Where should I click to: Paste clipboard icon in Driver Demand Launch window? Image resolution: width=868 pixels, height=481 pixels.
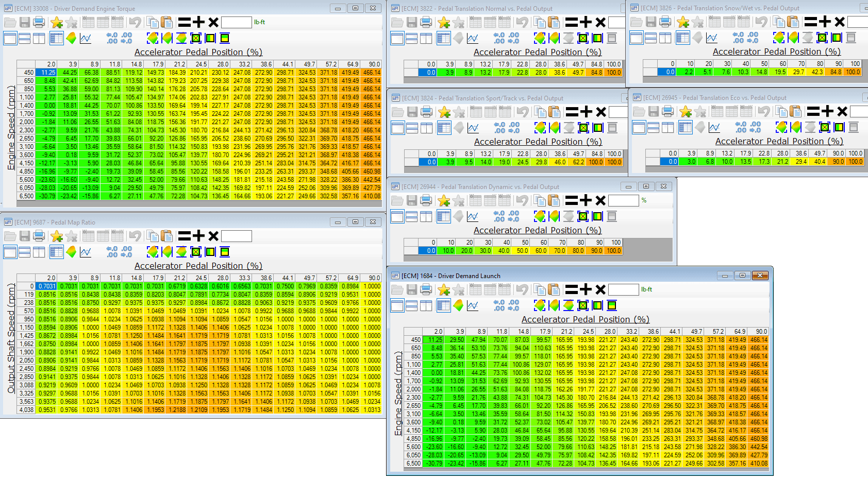tap(554, 289)
